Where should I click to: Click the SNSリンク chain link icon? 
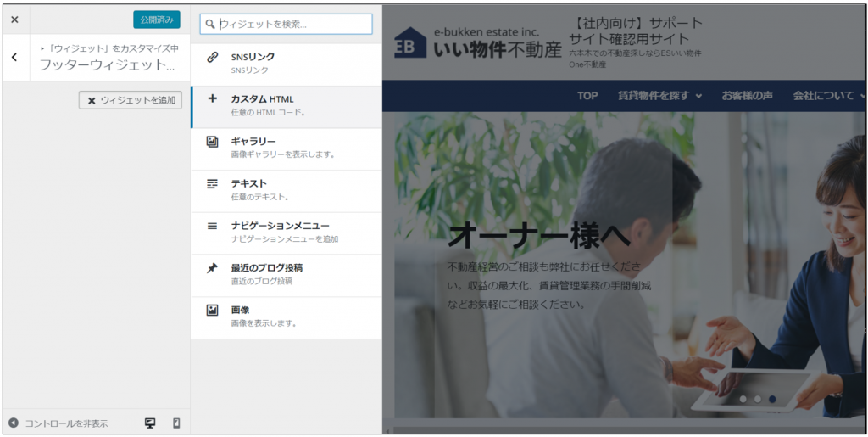213,57
